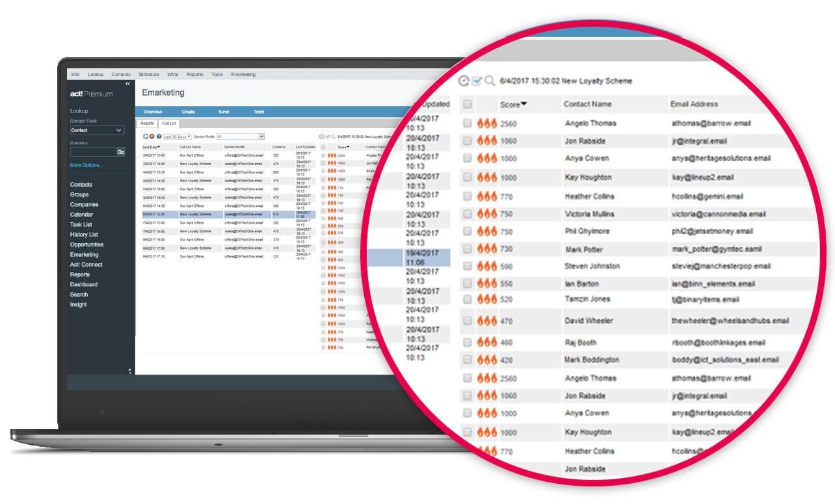Open Dashboard in the left sidebar
Image resolution: width=835 pixels, height=504 pixels.
[84, 284]
